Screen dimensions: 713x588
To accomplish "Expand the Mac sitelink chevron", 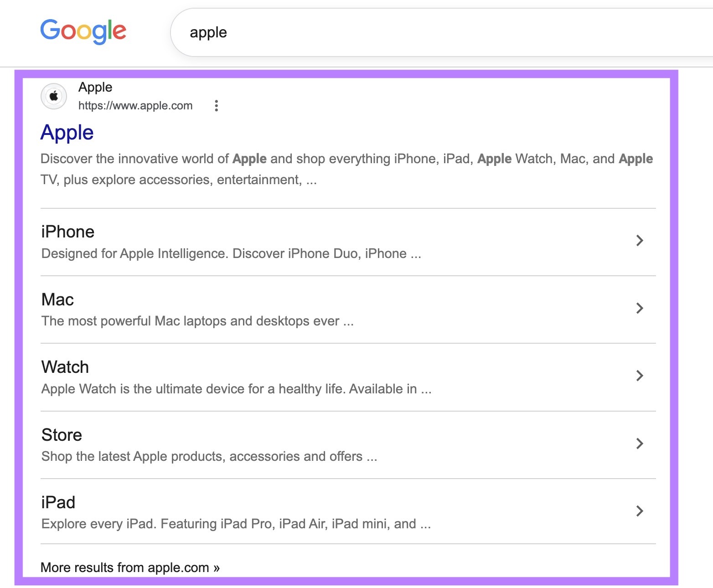I will point(640,308).
